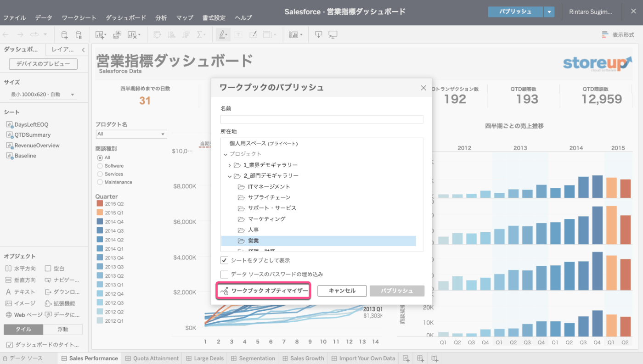Viewport: 643px width, 364px height.
Task: Select the 拡張機能 extension object
Action: point(60,303)
